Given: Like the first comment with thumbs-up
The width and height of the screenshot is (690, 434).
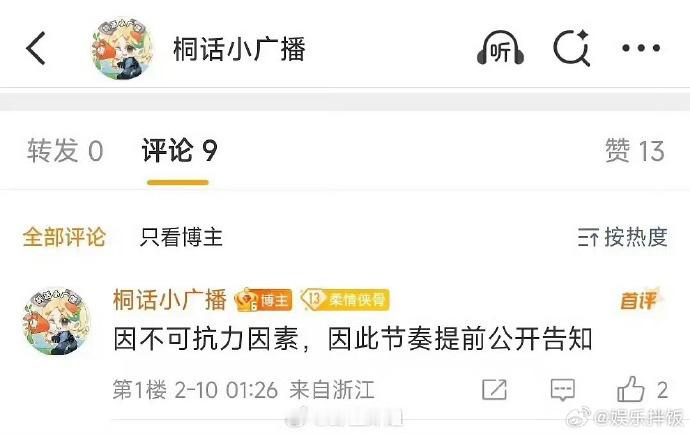Looking at the screenshot, I should (x=631, y=389).
